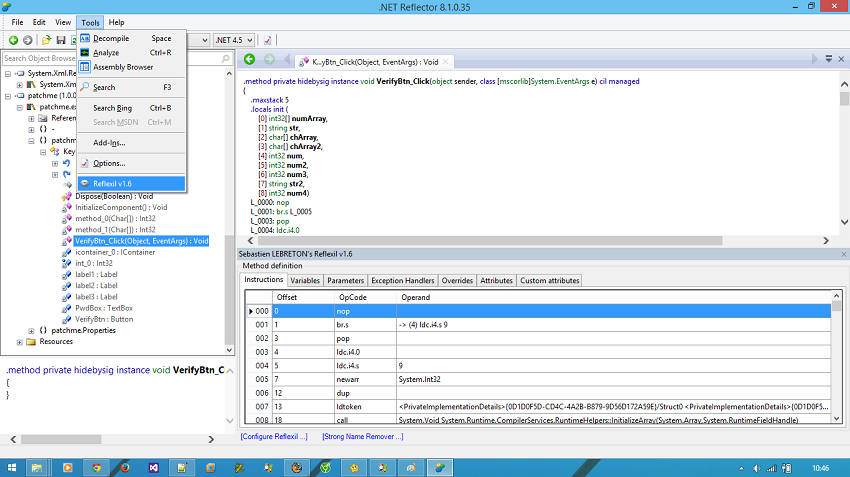Switch to the Attributes tab
The height and width of the screenshot is (477, 850).
tap(496, 280)
